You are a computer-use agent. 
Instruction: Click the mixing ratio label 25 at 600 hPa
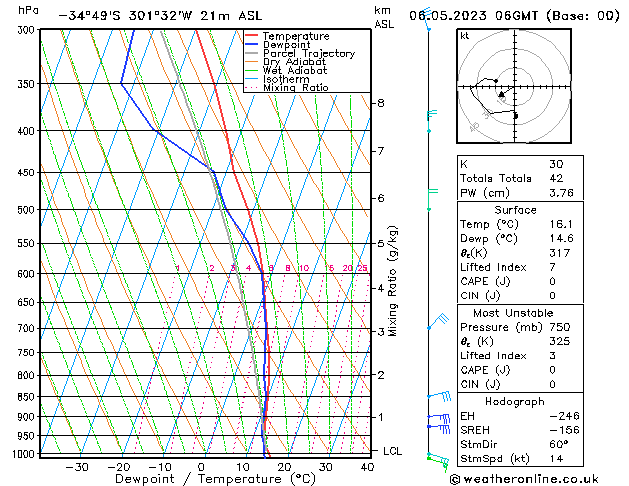[x=362, y=268]
